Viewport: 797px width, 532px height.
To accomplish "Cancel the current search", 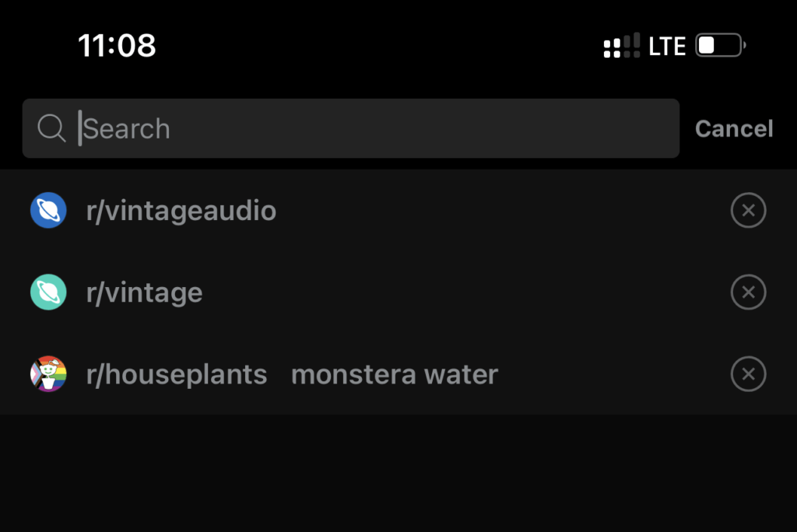I will click(733, 128).
